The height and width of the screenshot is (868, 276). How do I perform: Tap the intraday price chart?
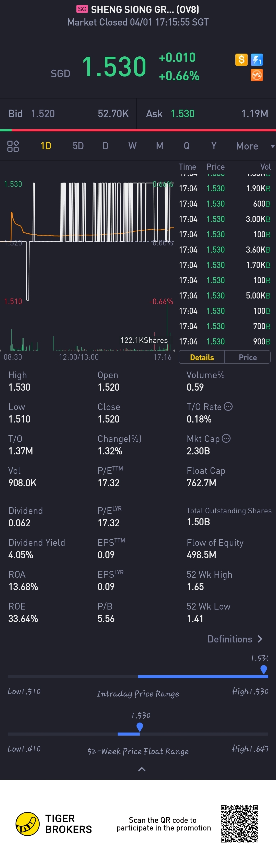pos(88,241)
